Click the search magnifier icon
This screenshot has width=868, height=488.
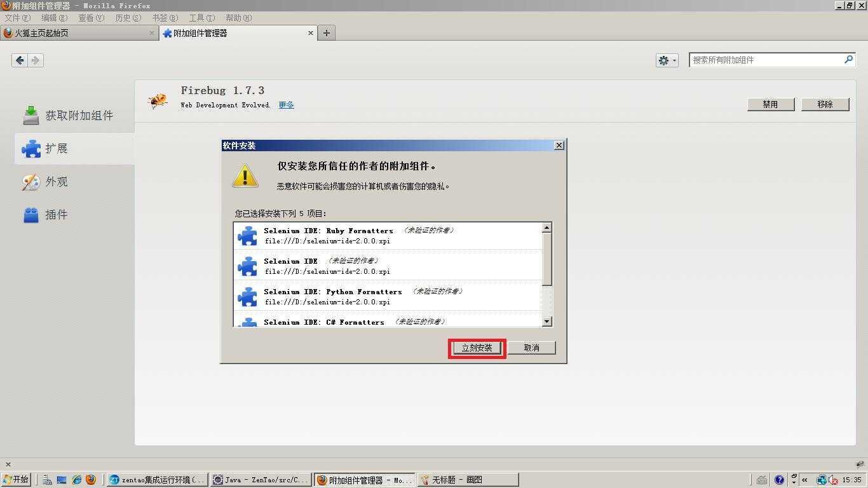[x=848, y=60]
